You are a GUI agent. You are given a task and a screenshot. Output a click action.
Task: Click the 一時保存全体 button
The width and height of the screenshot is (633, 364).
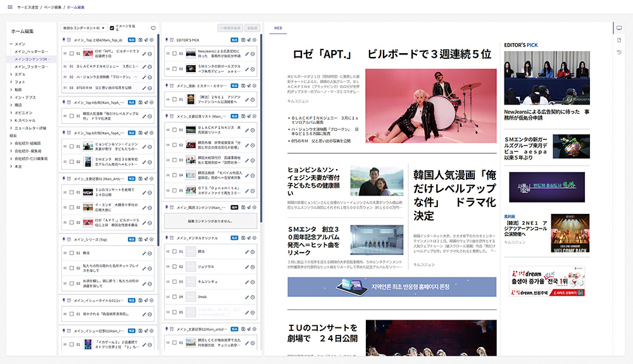pos(230,28)
